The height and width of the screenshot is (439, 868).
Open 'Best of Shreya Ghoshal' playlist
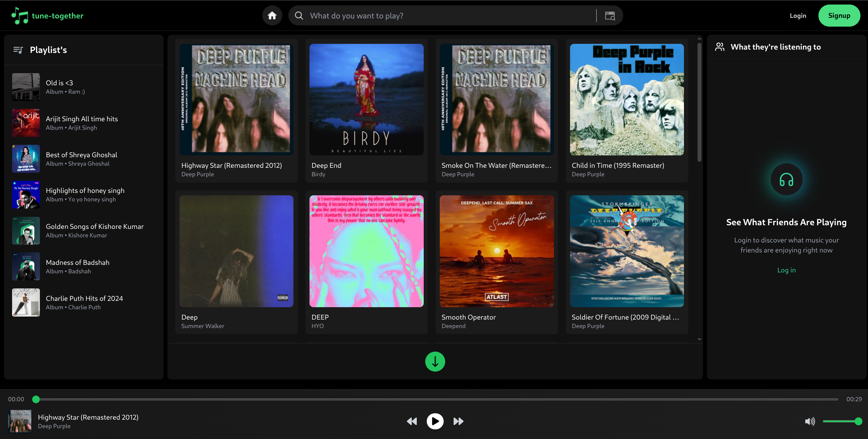click(83, 159)
